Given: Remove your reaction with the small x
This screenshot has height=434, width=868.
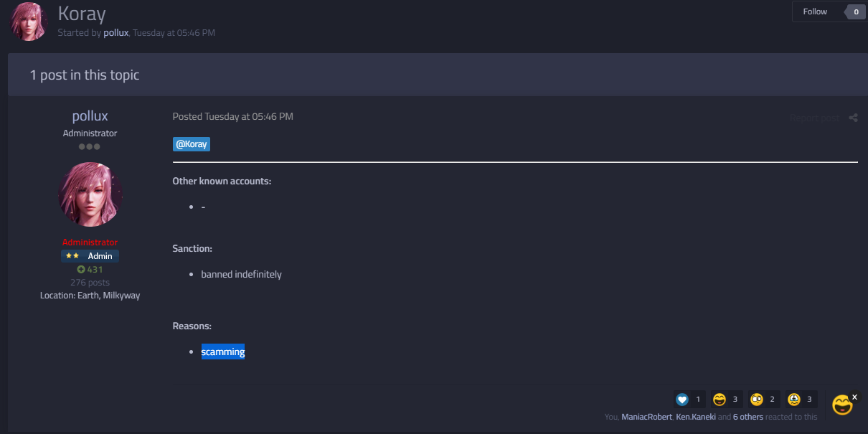Looking at the screenshot, I should (854, 397).
